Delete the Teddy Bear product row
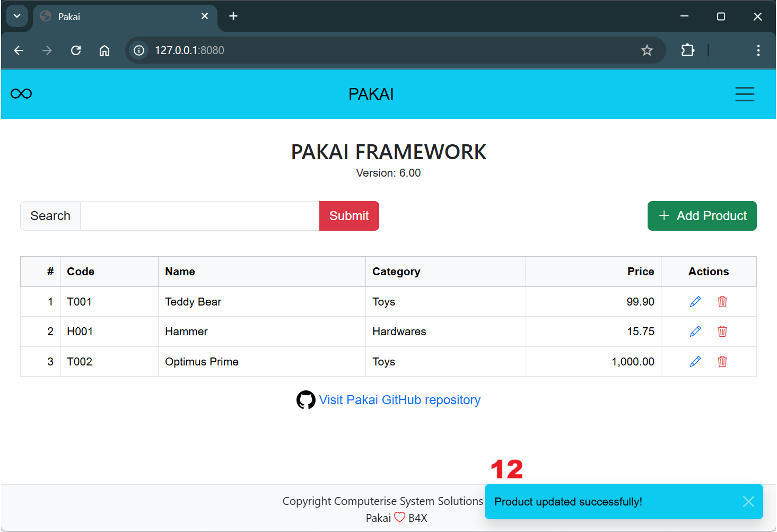Viewport: 777px width, 532px height. (x=722, y=302)
